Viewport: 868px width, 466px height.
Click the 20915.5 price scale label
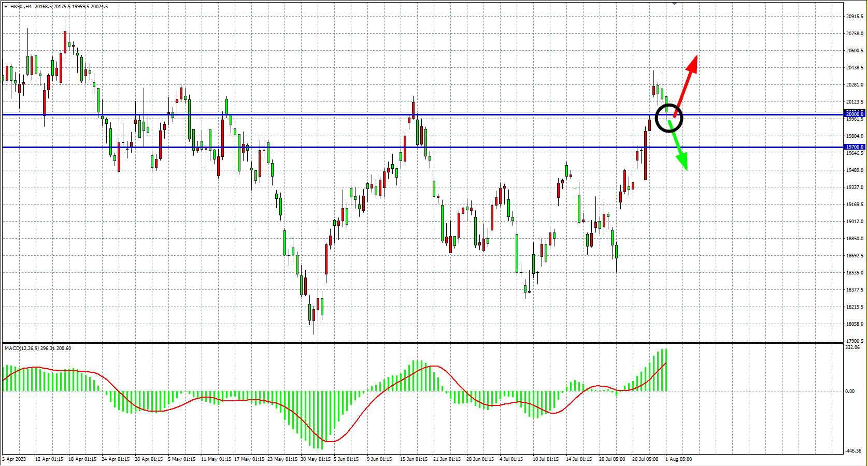855,17
